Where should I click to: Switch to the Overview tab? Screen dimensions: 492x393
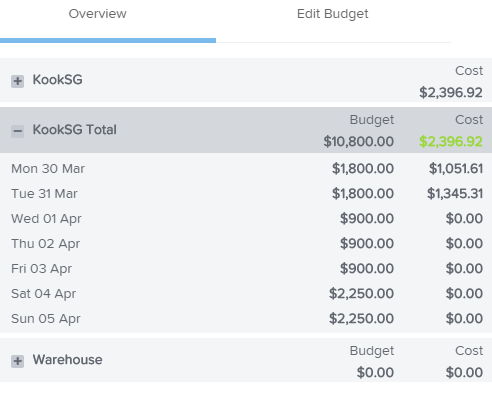tap(97, 14)
